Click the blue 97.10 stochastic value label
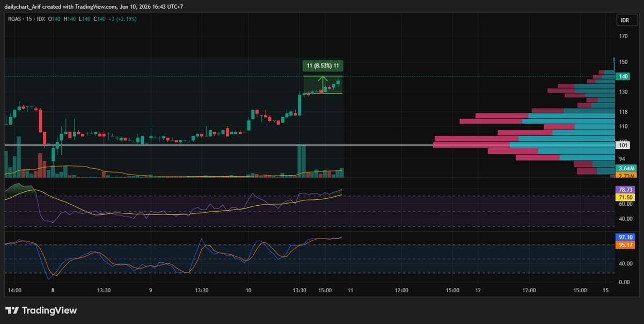Image resolution: width=644 pixels, height=324 pixels. [625, 237]
